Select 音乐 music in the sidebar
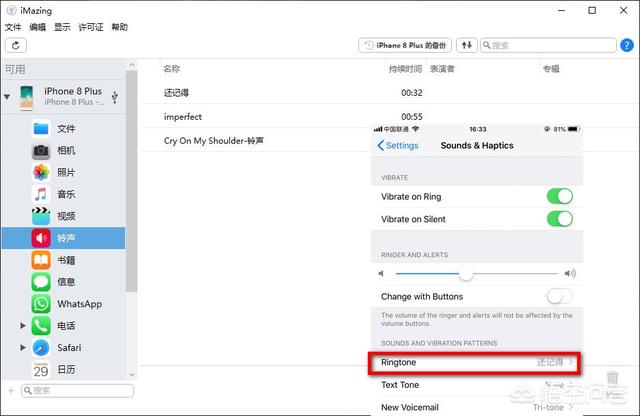640x416 pixels. point(66,195)
